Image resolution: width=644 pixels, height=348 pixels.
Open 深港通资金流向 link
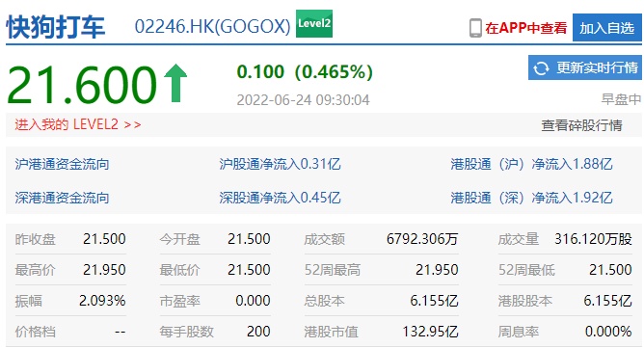click(62, 198)
